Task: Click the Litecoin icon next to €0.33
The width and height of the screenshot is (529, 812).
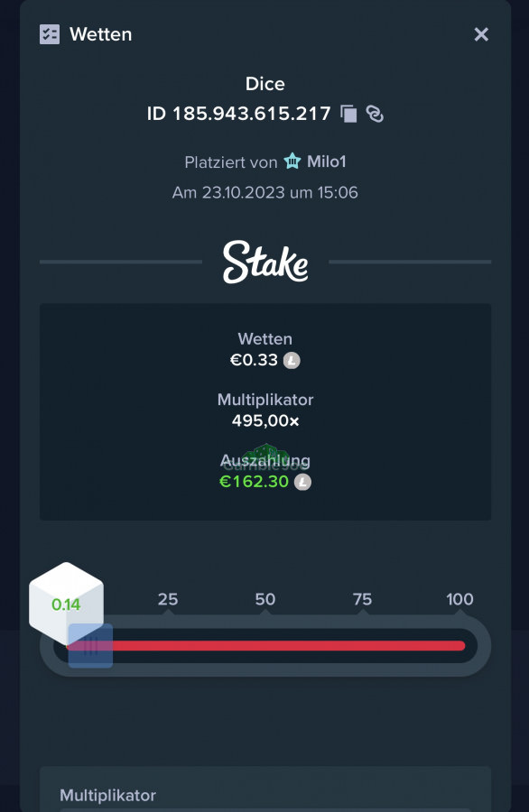Action: [x=292, y=360]
